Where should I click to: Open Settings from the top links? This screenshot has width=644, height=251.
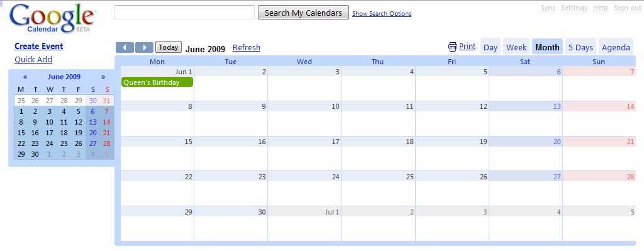coord(574,8)
